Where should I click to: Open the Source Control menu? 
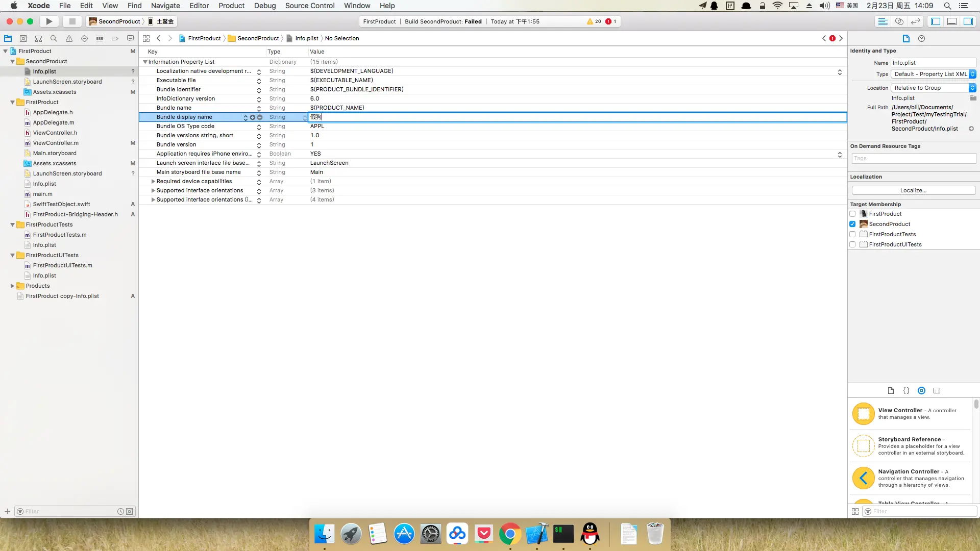tap(309, 6)
